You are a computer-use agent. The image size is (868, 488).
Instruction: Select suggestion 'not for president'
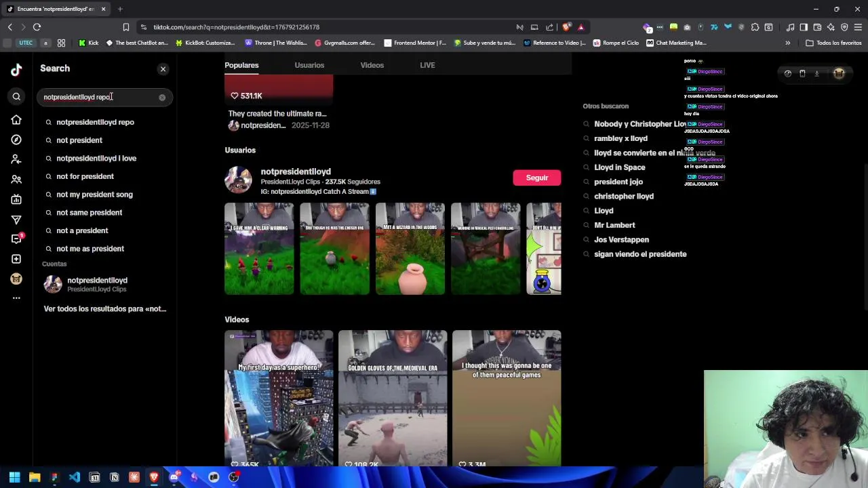pos(85,176)
